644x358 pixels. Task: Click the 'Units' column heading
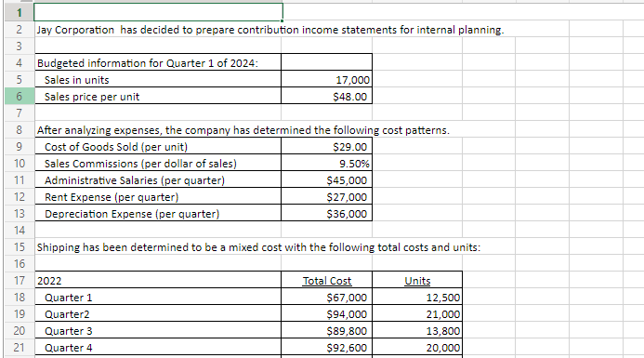(417, 280)
